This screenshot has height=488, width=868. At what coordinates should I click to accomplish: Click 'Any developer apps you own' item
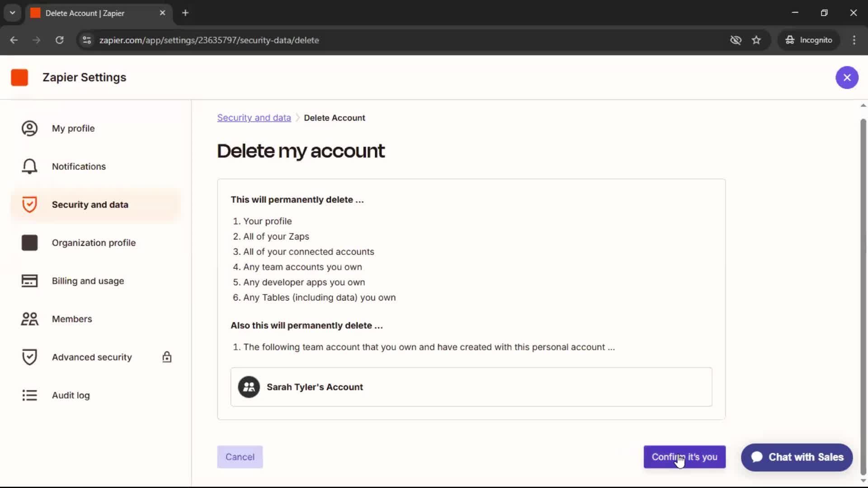click(304, 282)
